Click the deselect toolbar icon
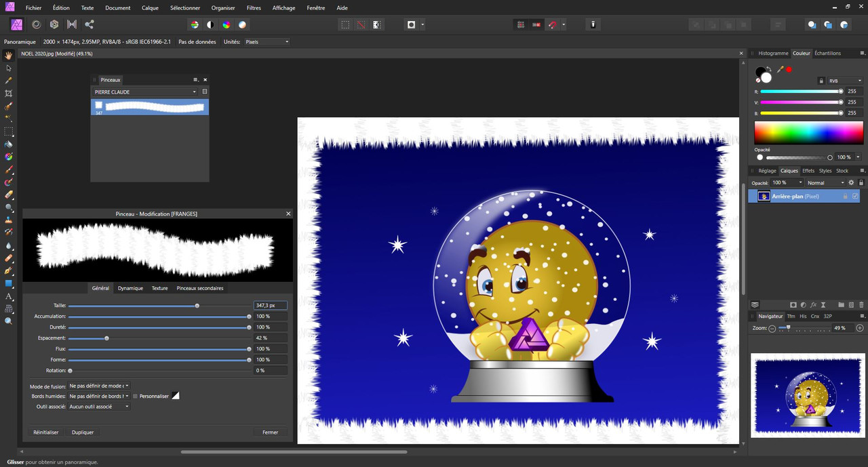Image resolution: width=868 pixels, height=467 pixels. 361,24
